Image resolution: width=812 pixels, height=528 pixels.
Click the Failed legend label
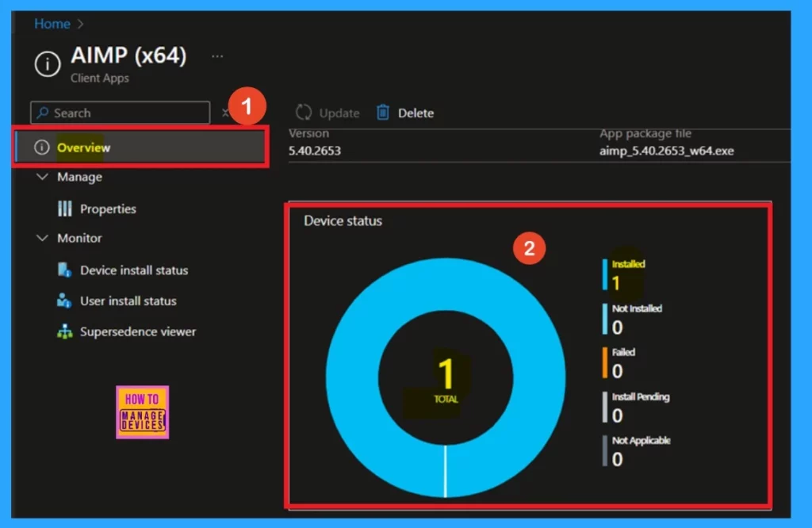click(623, 352)
